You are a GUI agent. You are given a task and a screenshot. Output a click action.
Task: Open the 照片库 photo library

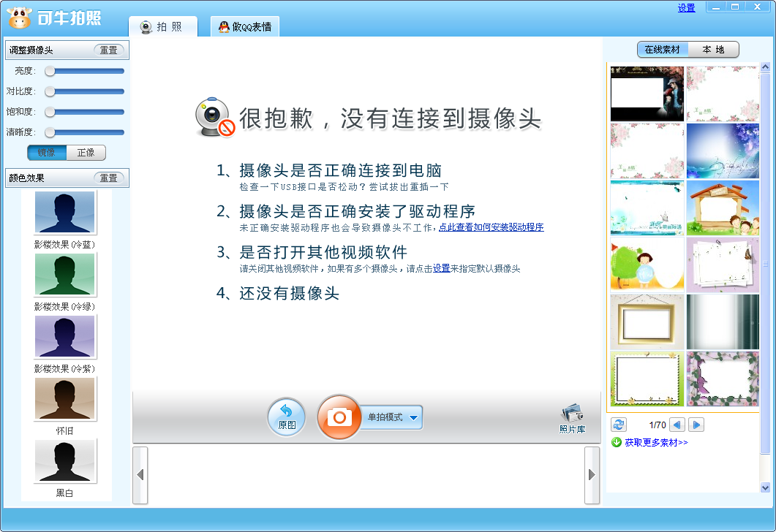tap(572, 419)
